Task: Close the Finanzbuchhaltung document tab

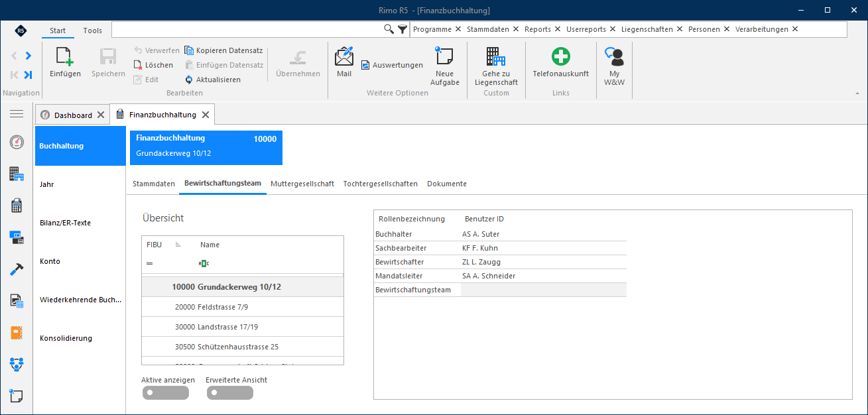Action: pyautogui.click(x=206, y=115)
